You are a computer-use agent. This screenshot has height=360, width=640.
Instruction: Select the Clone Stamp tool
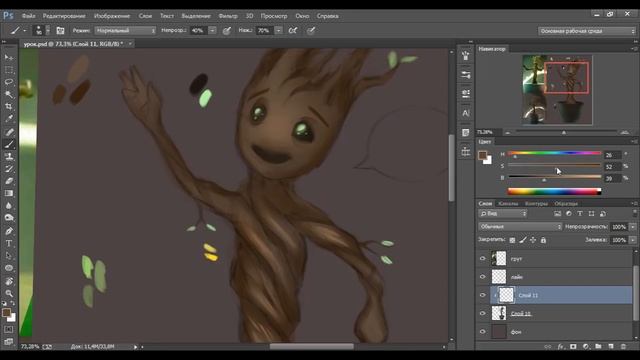coord(9,156)
